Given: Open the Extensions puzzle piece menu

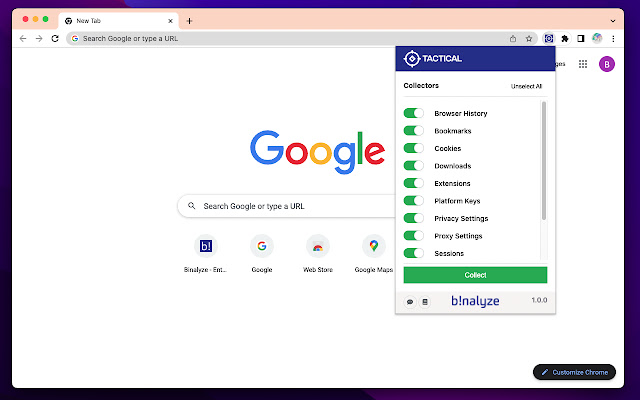Looking at the screenshot, I should pyautogui.click(x=565, y=39).
